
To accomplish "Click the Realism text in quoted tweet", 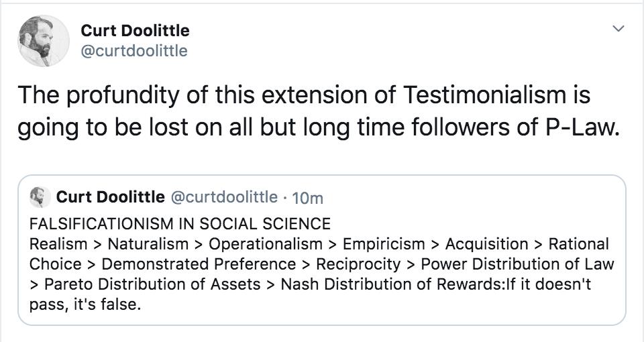I will [58, 243].
